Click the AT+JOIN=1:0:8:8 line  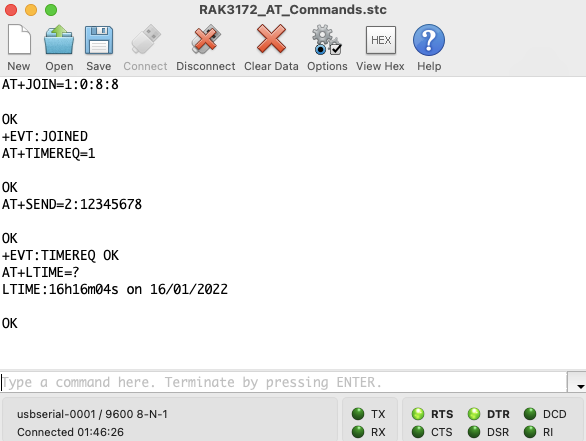[x=60, y=85]
